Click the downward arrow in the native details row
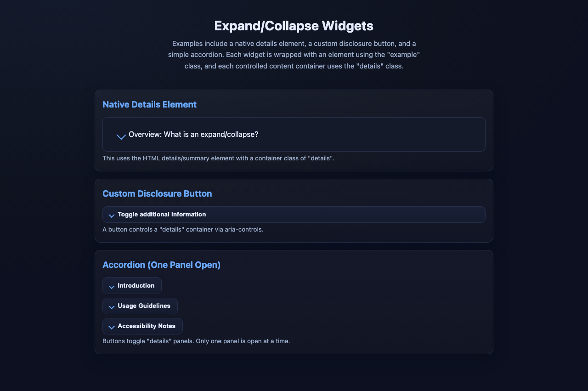Viewport: 588px width, 391px height. [x=121, y=136]
